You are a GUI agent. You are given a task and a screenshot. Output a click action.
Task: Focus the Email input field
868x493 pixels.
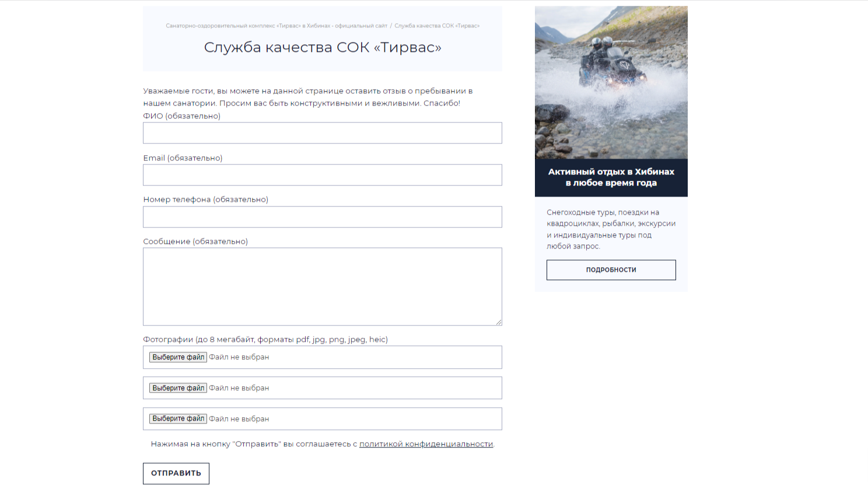(x=322, y=175)
